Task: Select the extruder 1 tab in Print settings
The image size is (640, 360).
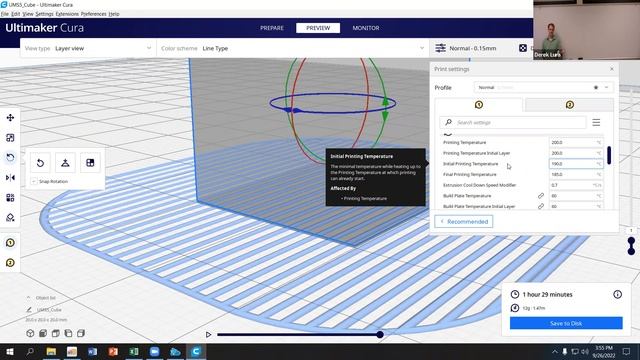Action: coord(478,105)
